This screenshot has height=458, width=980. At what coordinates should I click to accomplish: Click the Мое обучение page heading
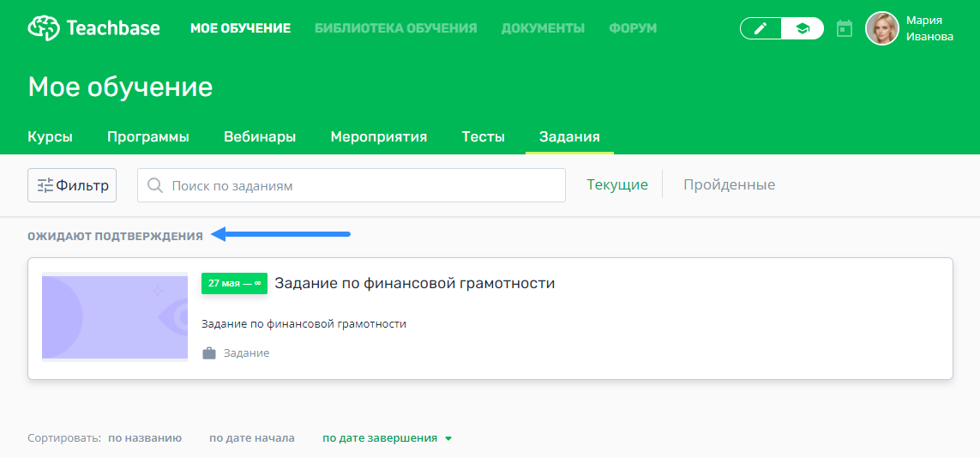tap(121, 87)
